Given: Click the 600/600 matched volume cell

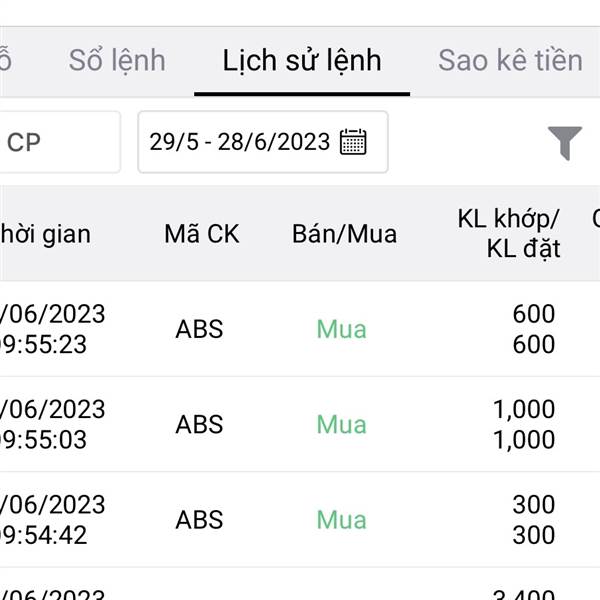Looking at the screenshot, I should (534, 329).
